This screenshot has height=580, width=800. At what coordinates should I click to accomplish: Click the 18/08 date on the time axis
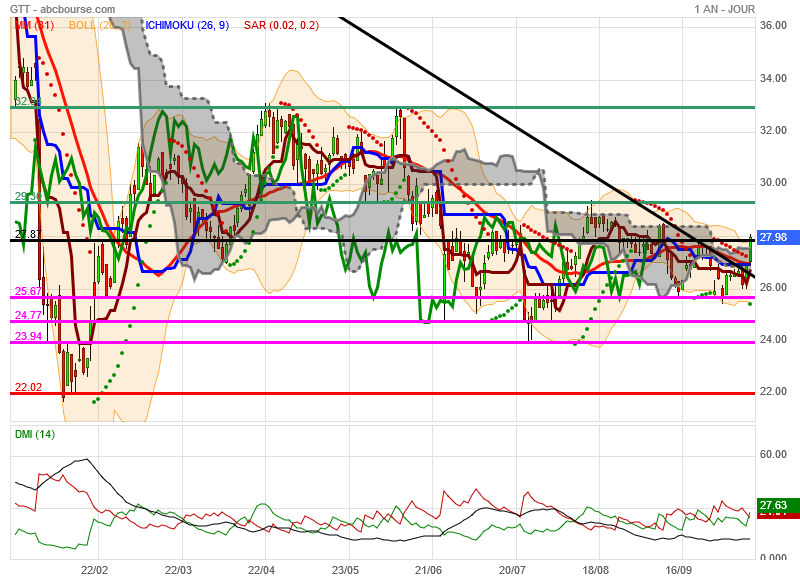pos(595,570)
